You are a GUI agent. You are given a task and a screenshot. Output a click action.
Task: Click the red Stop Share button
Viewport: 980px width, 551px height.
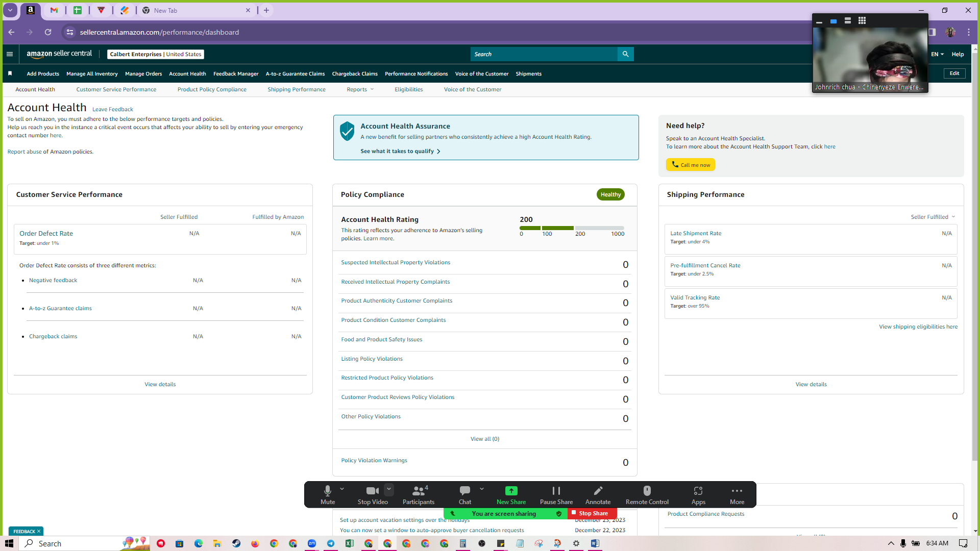[x=592, y=513]
